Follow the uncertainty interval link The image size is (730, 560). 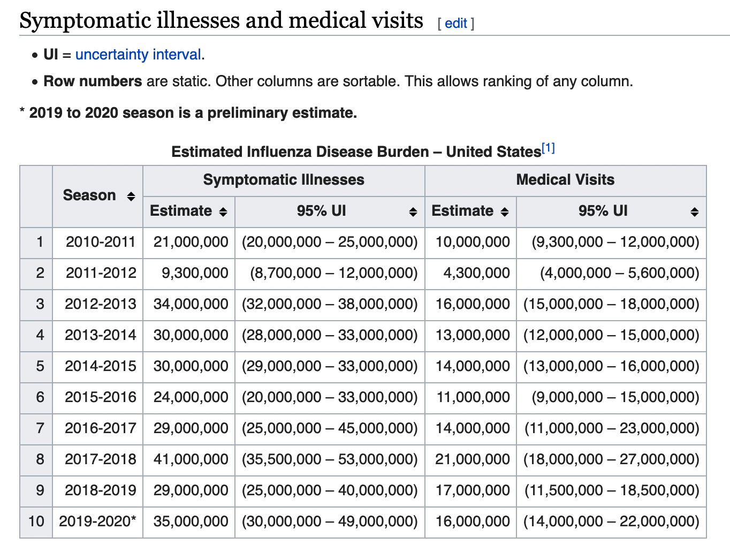pos(138,55)
